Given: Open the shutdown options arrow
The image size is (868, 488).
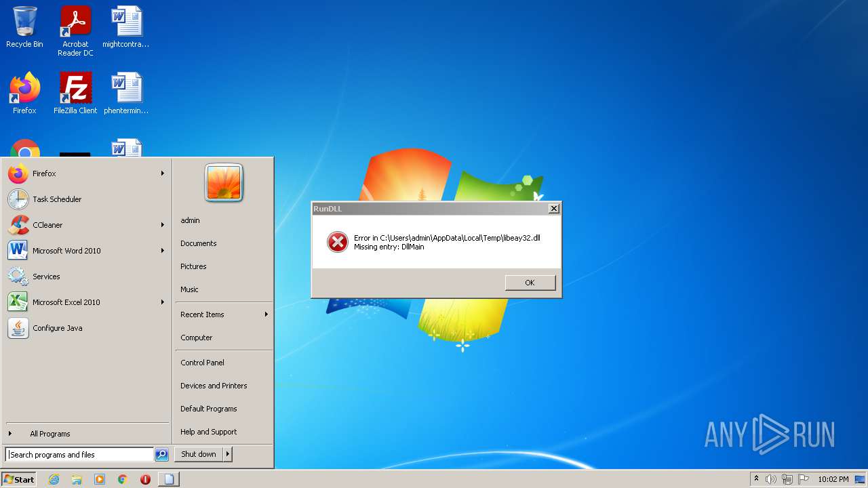Looking at the screenshot, I should click(x=228, y=454).
